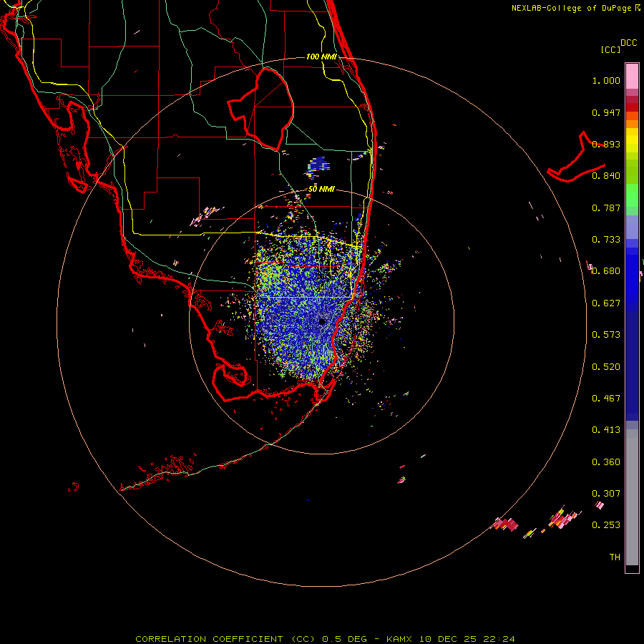Click the TH threshold label on legend

[615, 557]
